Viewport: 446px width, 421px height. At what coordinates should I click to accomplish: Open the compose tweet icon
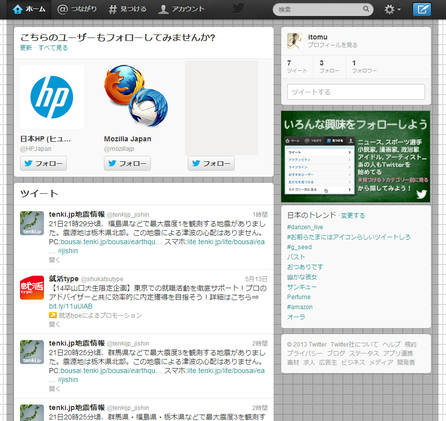(422, 9)
